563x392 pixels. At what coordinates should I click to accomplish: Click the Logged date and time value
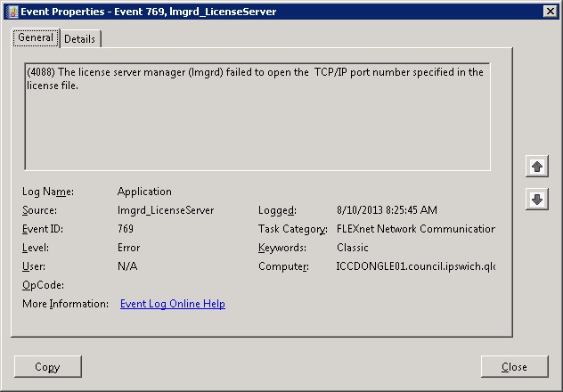[x=387, y=210]
